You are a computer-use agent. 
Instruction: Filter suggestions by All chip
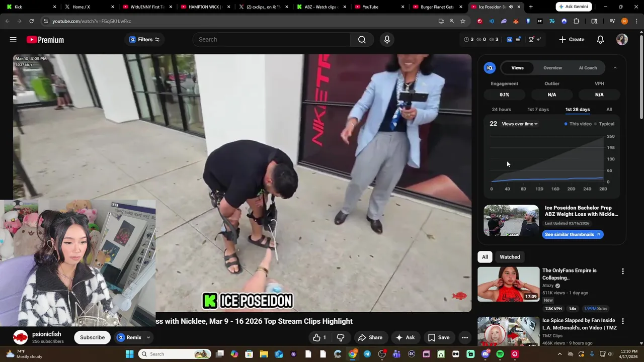485,257
